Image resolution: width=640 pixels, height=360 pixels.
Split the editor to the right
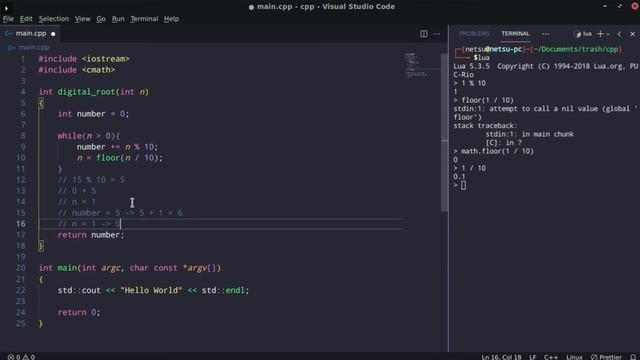[x=424, y=34]
